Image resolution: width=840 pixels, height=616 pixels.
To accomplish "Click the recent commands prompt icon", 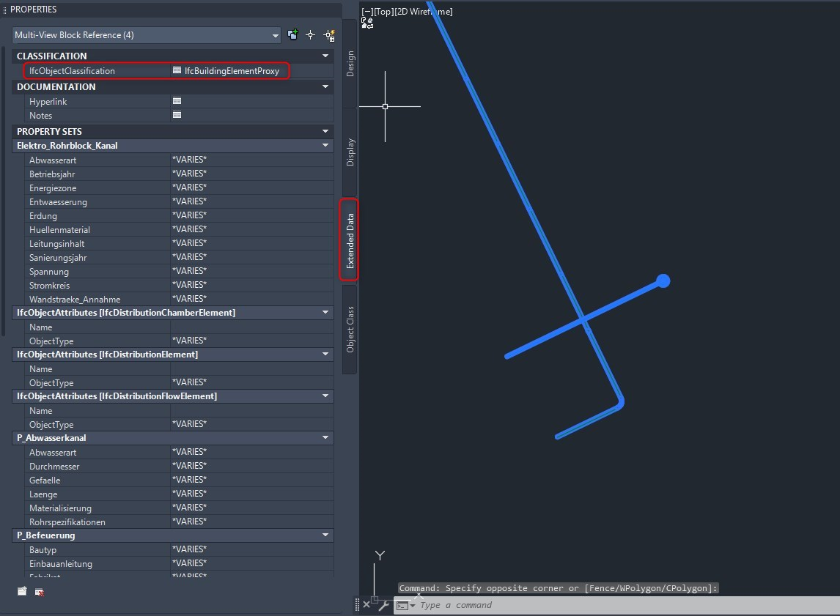I will coord(402,606).
